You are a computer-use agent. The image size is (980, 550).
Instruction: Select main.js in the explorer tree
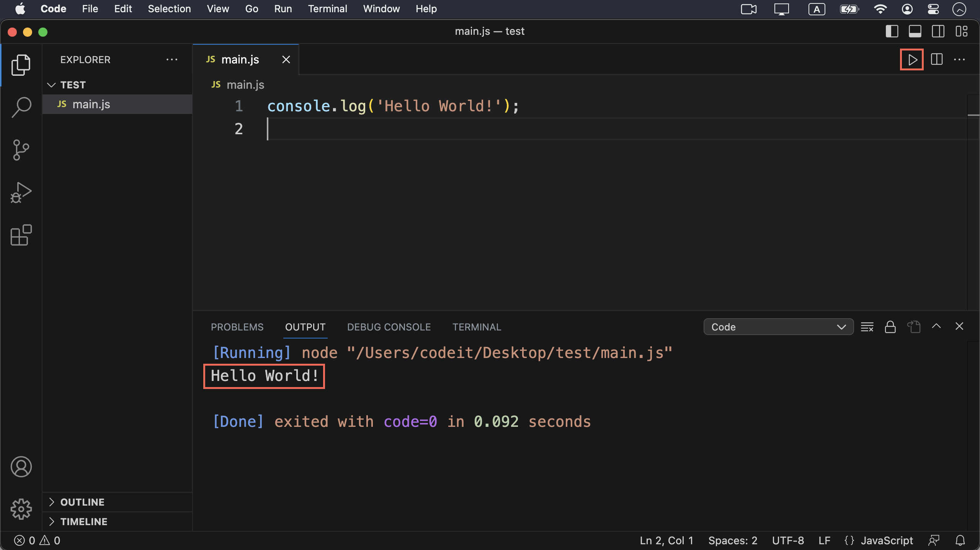pyautogui.click(x=91, y=104)
